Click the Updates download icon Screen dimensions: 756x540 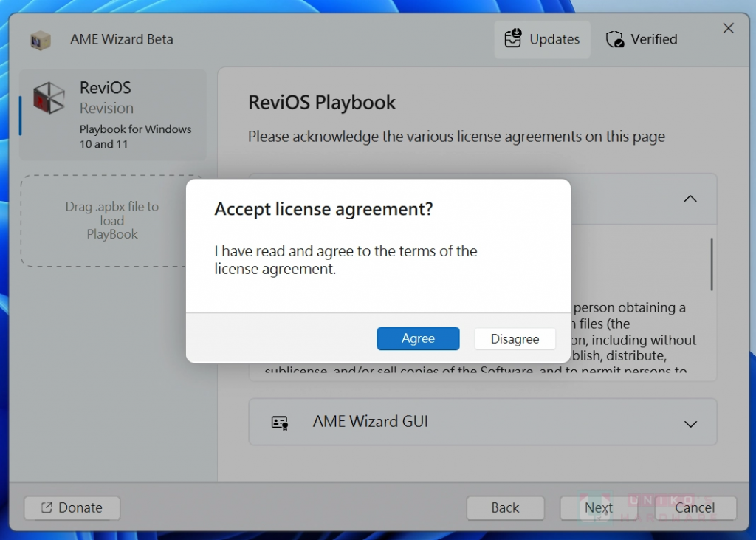click(x=514, y=38)
